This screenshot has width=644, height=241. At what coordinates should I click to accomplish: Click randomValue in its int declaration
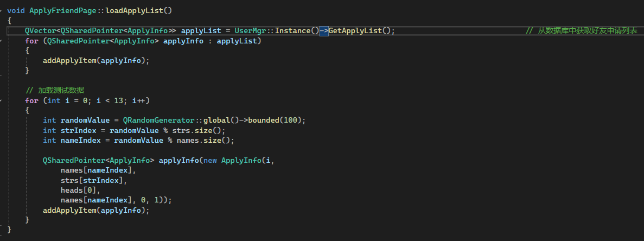click(85, 120)
